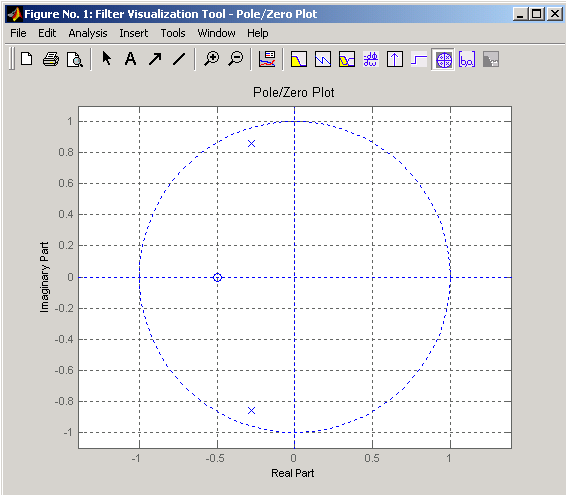Select the Edit Plot arrow pointer tool
This screenshot has height=495, width=566.
(106, 59)
